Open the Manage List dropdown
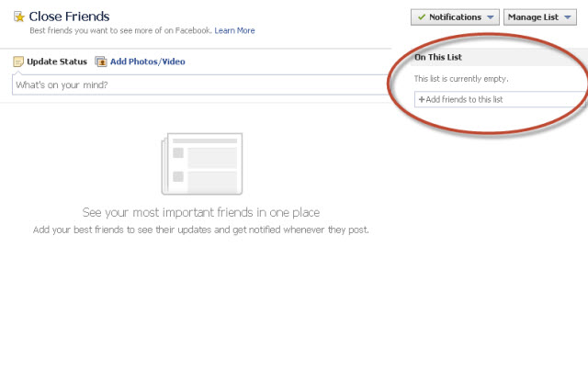Viewport: 588px width, 370px height. click(x=540, y=17)
